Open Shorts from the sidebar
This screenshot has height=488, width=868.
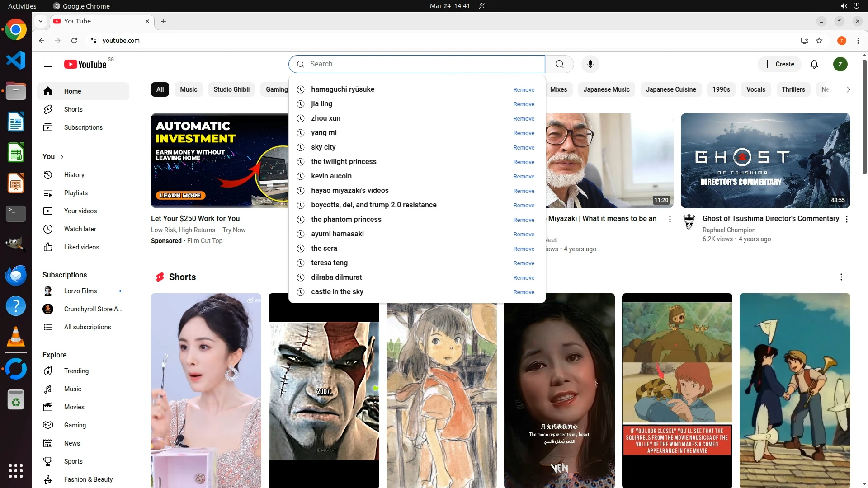click(73, 109)
